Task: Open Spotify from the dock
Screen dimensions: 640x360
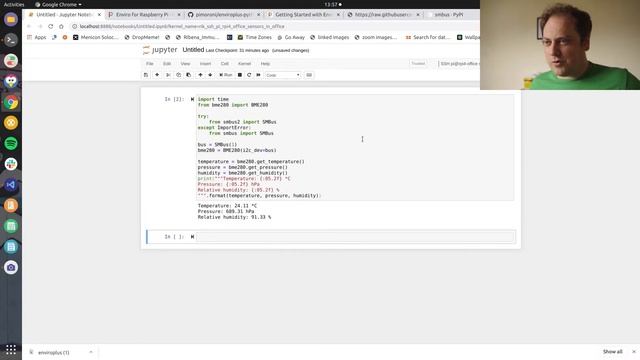Action: [11, 143]
